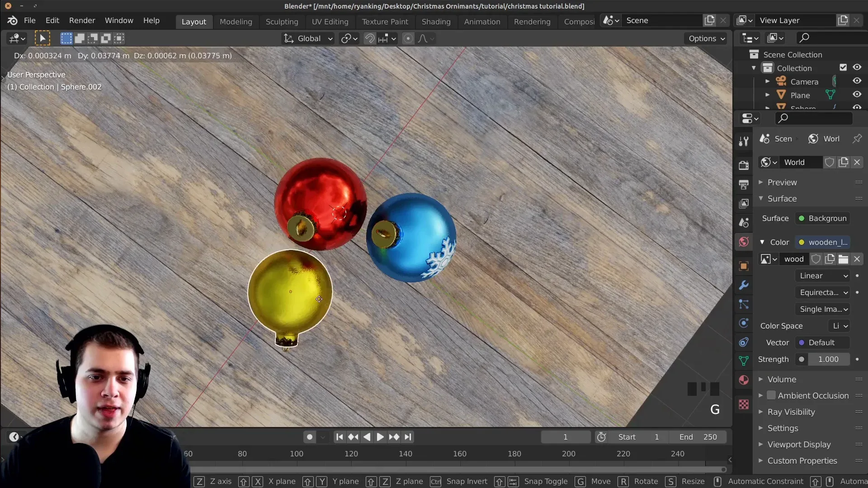Image resolution: width=868 pixels, height=488 pixels.
Task: Open the Shading workspace tab
Action: pyautogui.click(x=436, y=20)
